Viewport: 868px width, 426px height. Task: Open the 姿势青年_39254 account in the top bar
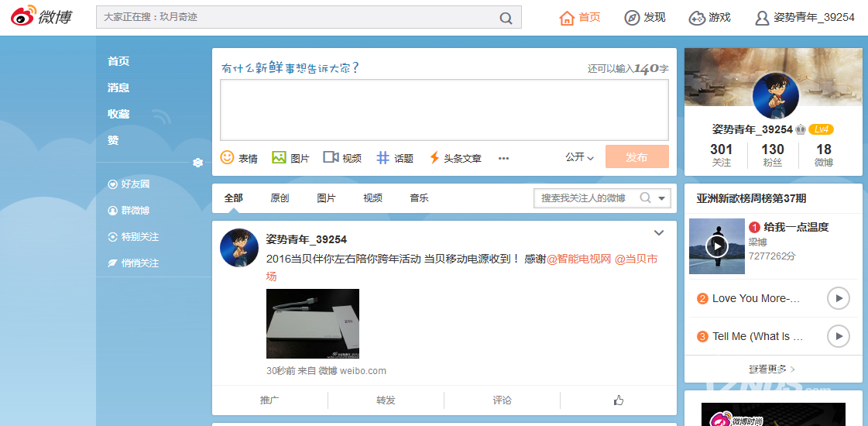point(805,18)
